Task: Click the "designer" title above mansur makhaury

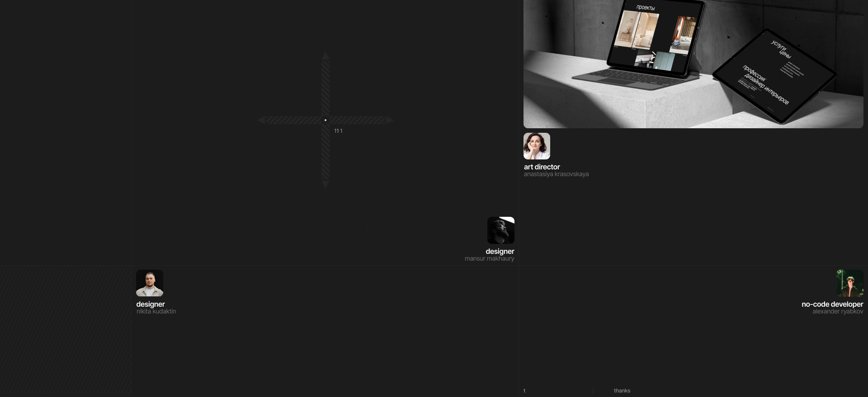Action: pyautogui.click(x=500, y=252)
